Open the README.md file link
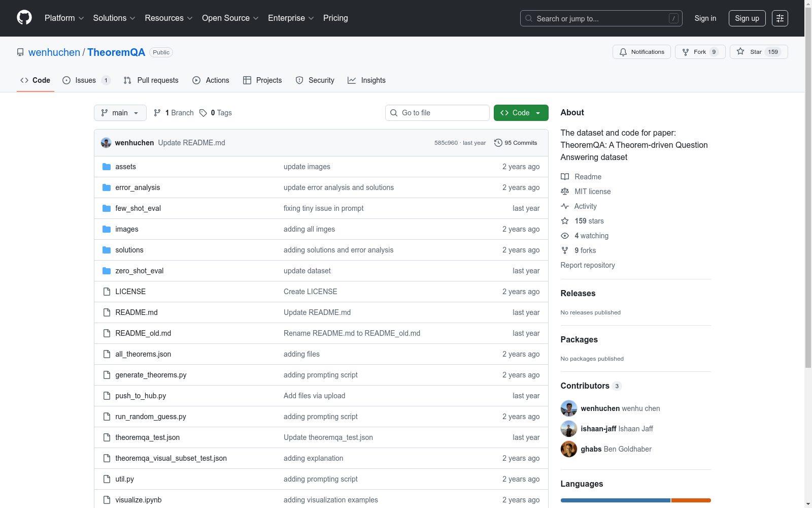The image size is (812, 508). [137, 312]
